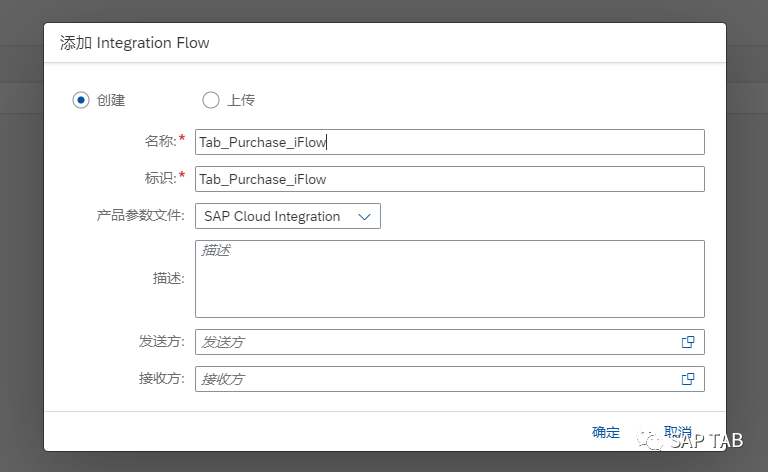Click the 名称 field label
The image size is (768, 472).
point(161,141)
